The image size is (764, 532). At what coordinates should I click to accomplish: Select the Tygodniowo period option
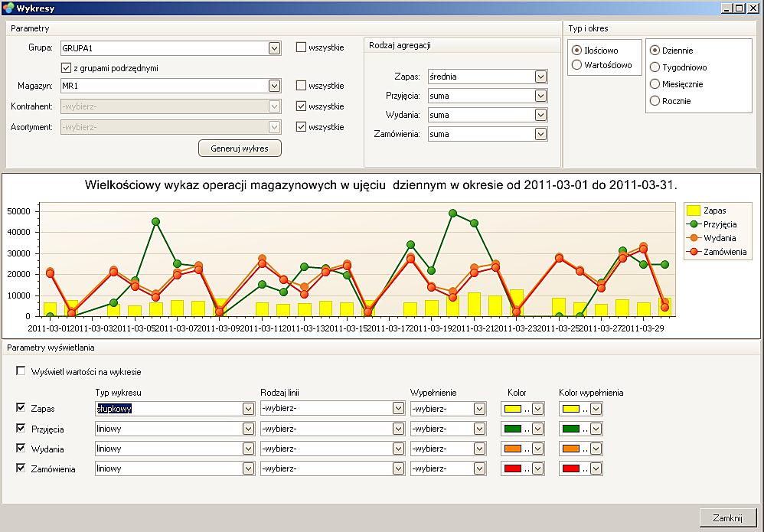(x=655, y=67)
